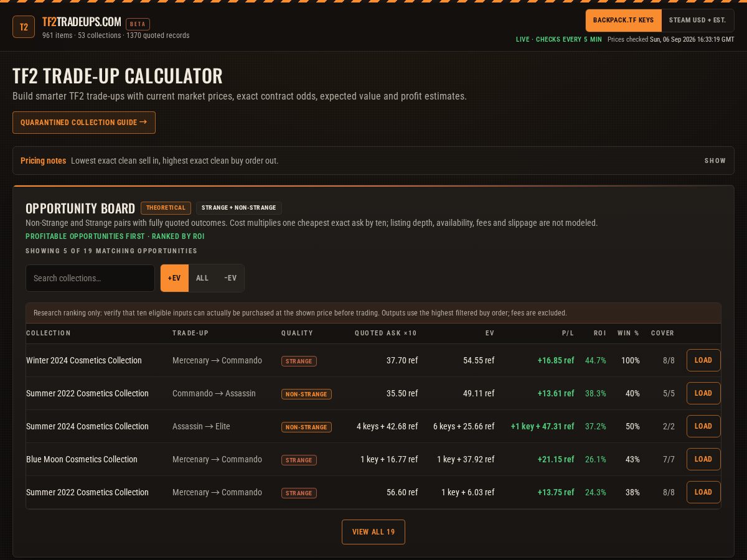Viewport: 747px width, 560px height.
Task: Click the Opportunity Board heading
Action: click(80, 208)
